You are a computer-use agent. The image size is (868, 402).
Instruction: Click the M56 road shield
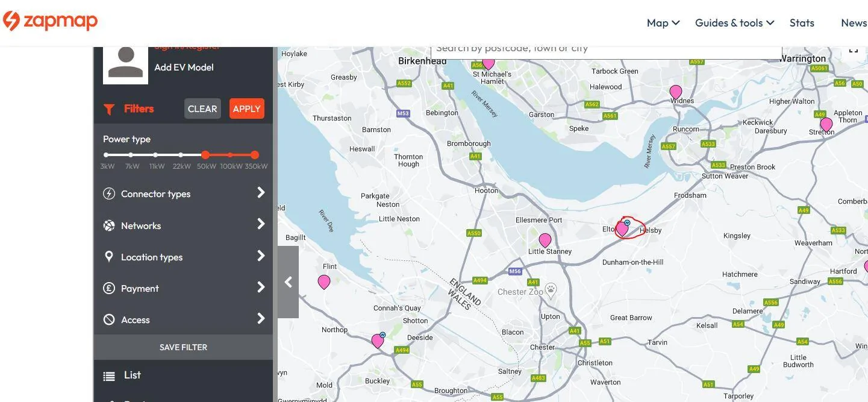(515, 272)
